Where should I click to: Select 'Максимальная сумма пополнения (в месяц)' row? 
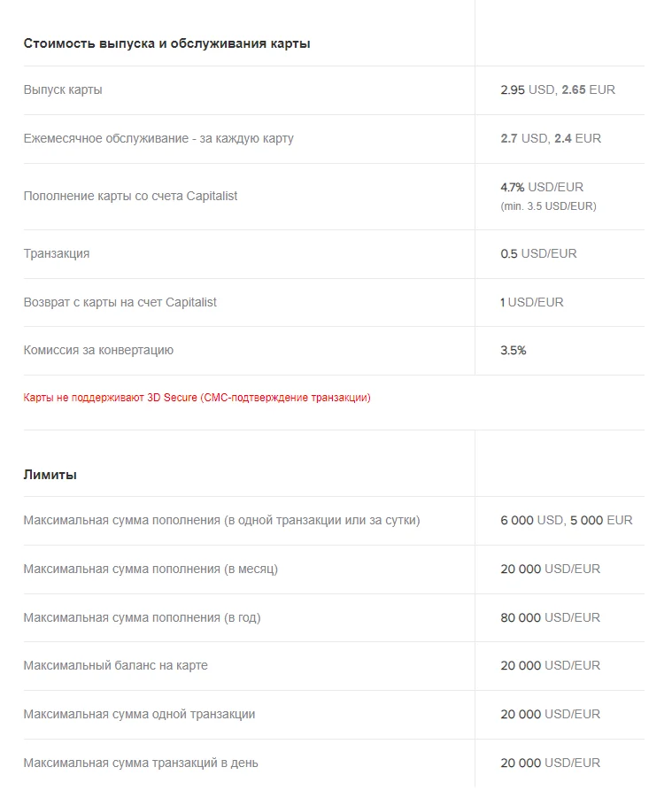[334, 570]
